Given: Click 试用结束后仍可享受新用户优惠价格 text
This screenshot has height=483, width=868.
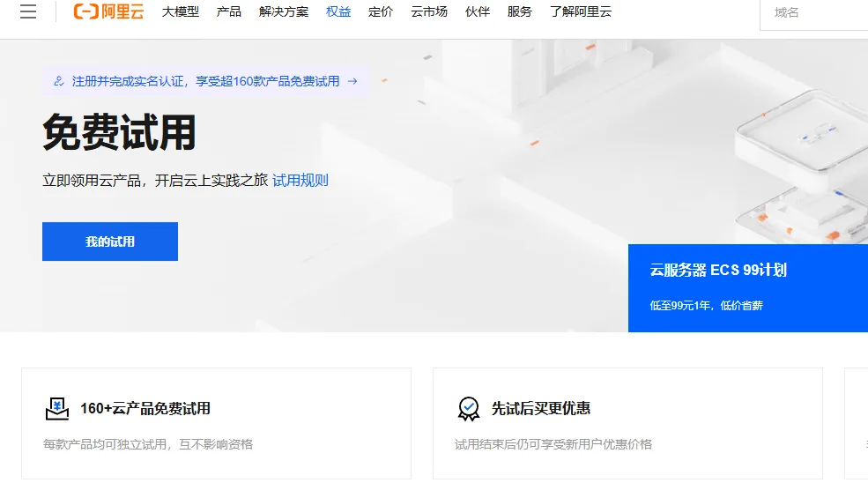Looking at the screenshot, I should (553, 444).
